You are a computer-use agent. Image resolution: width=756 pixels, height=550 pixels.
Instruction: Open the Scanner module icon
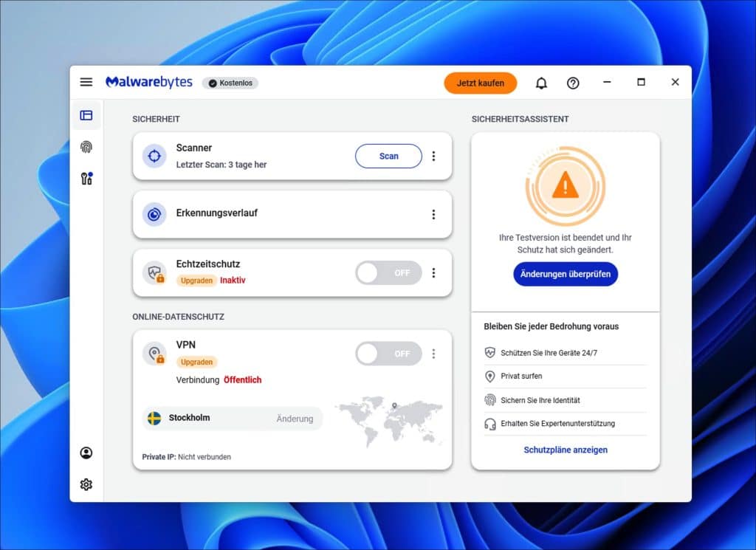(x=155, y=156)
